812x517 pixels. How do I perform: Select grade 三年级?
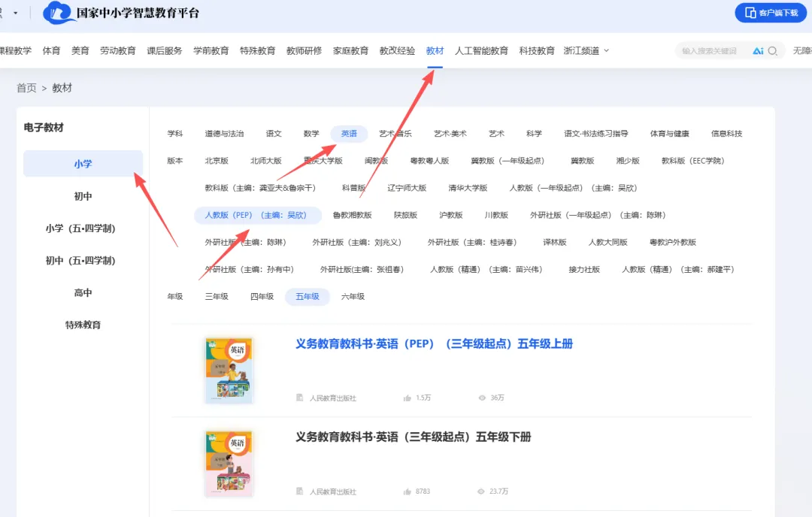(x=217, y=297)
